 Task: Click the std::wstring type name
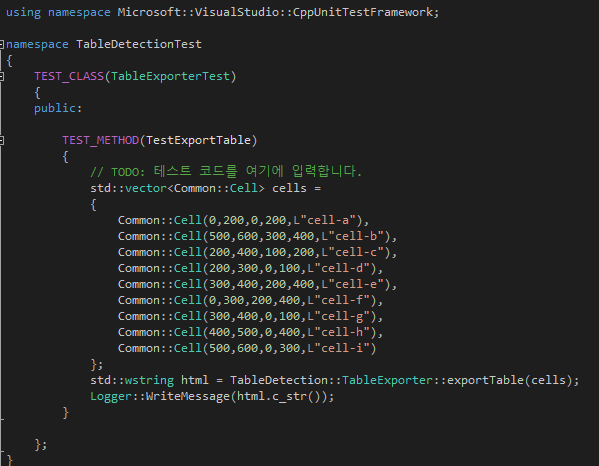pyautogui.click(x=149, y=380)
